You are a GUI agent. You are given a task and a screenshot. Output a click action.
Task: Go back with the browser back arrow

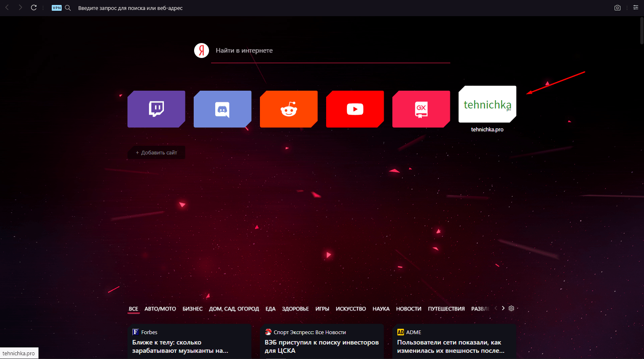coord(7,8)
